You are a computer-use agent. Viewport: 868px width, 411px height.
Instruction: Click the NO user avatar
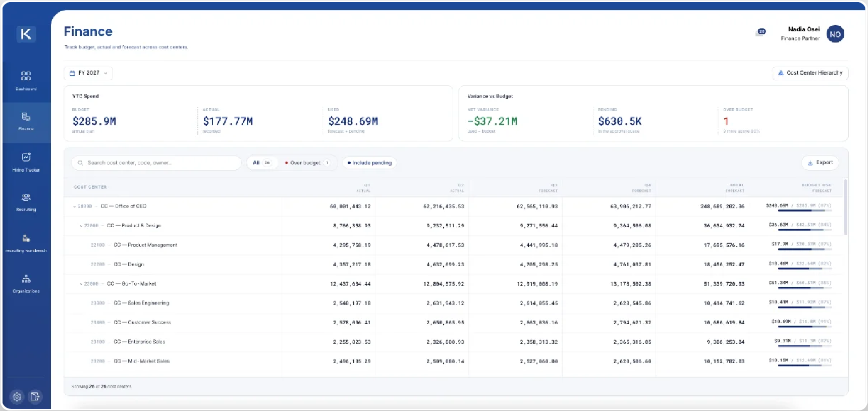pos(835,34)
